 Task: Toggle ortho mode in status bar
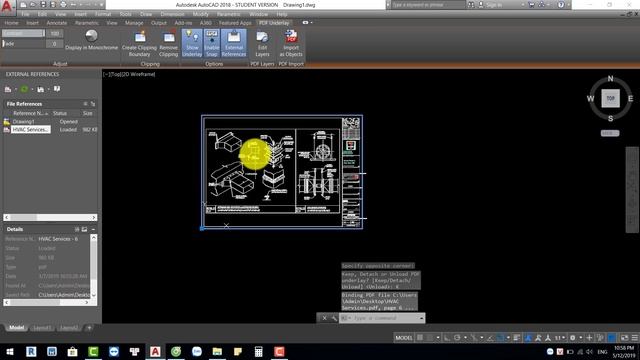[x=447, y=338]
